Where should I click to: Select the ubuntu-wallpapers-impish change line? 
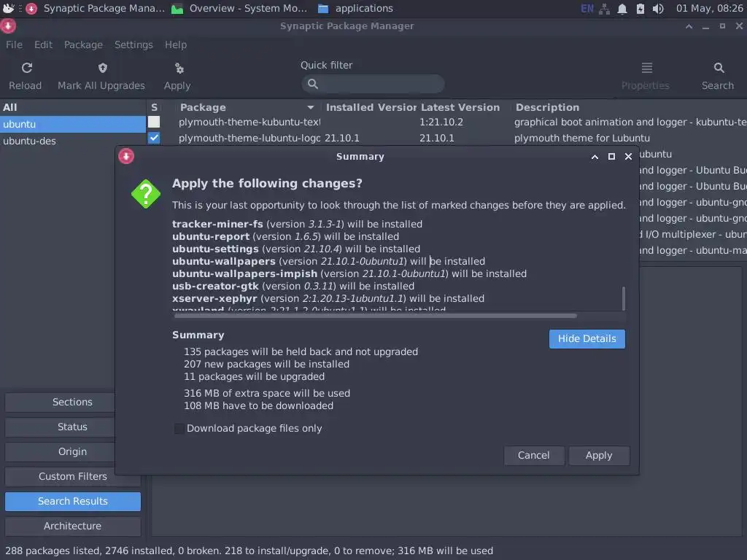[x=349, y=274]
